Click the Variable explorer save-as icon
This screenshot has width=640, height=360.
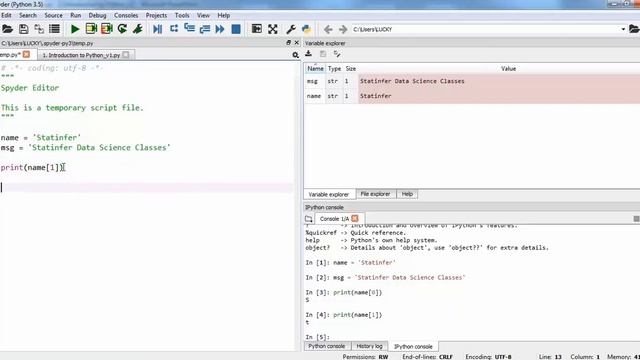pyautogui.click(x=337, y=54)
